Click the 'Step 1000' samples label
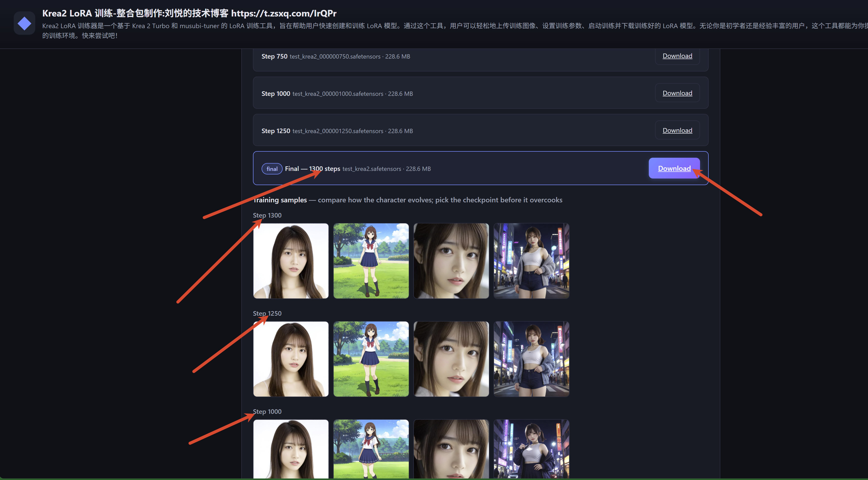868x480 pixels. tap(267, 411)
